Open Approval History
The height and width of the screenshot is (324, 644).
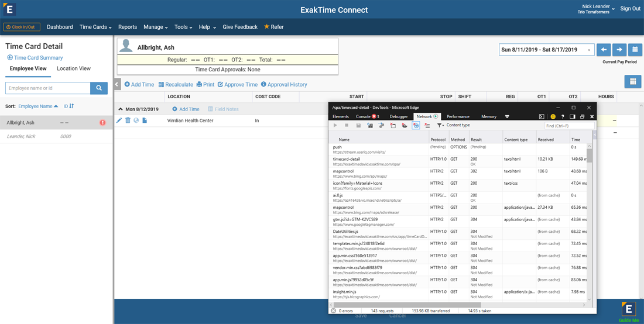[284, 84]
